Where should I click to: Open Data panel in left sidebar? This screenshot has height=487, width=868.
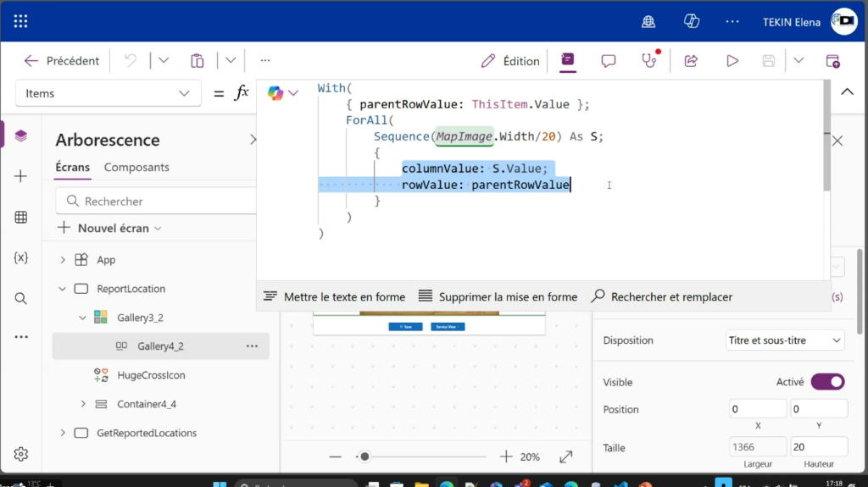tap(21, 218)
